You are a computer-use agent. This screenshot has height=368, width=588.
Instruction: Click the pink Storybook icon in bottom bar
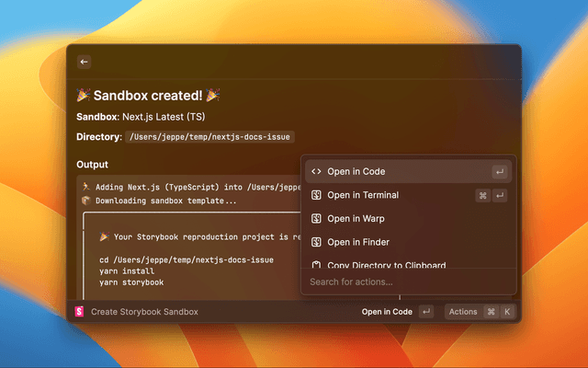[79, 312]
